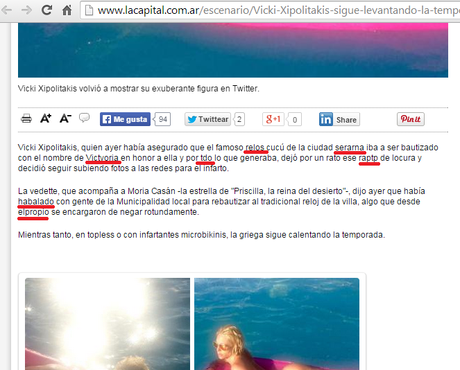Click the underlined word 'relos'
This screenshot has height=370, width=460.
click(255, 147)
